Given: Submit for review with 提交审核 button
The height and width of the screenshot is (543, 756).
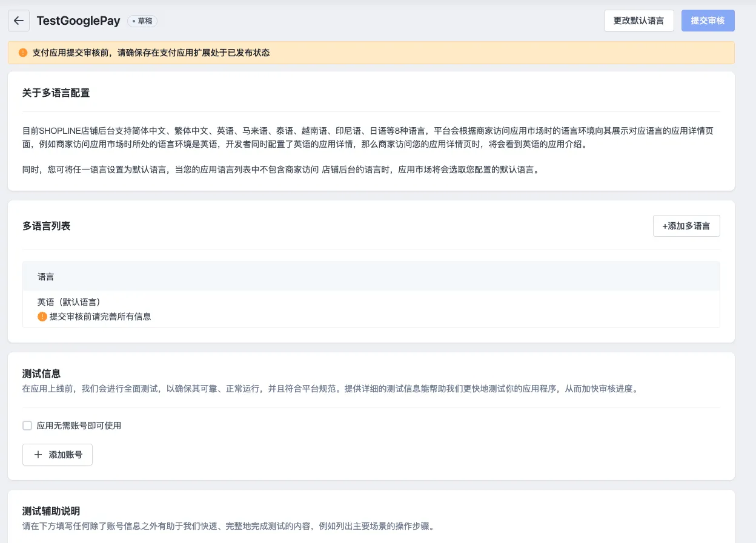Looking at the screenshot, I should click(708, 21).
